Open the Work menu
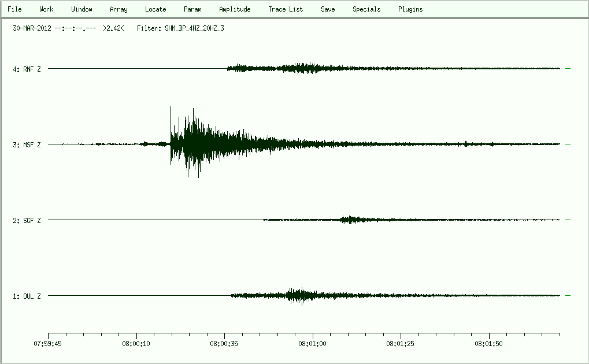This screenshot has width=589, height=364. tap(46, 9)
